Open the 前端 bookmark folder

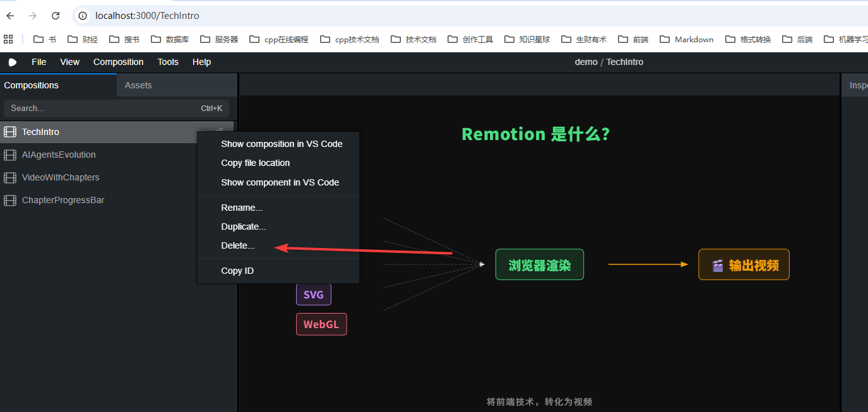[633, 39]
